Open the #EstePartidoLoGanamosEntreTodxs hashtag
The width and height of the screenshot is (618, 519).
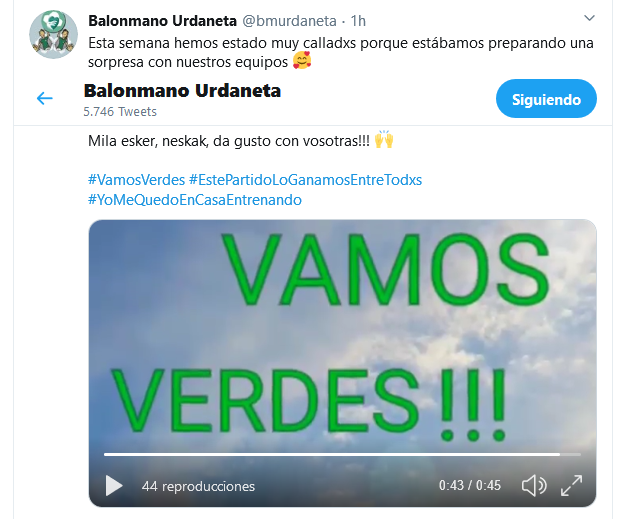[305, 180]
